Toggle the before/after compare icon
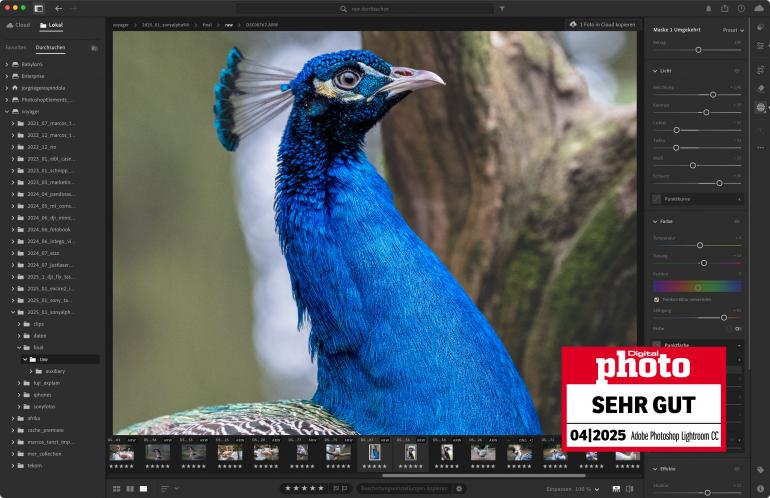770x498 pixels. (630, 489)
